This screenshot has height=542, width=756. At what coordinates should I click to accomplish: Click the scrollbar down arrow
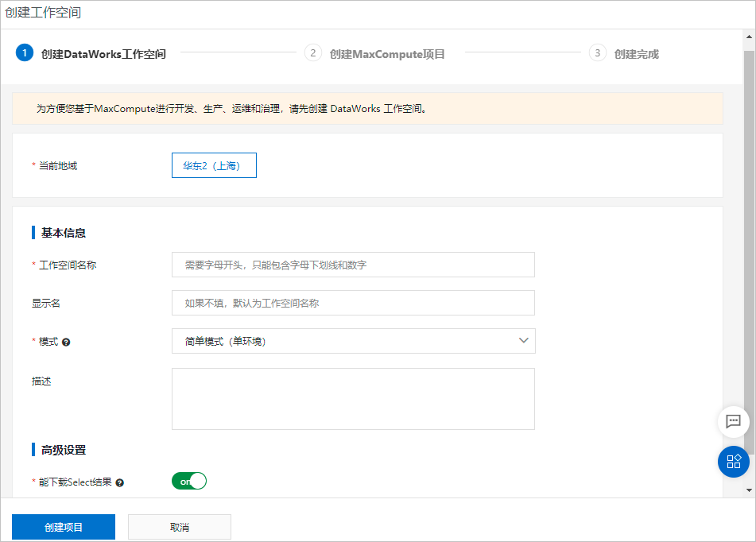pos(749,490)
